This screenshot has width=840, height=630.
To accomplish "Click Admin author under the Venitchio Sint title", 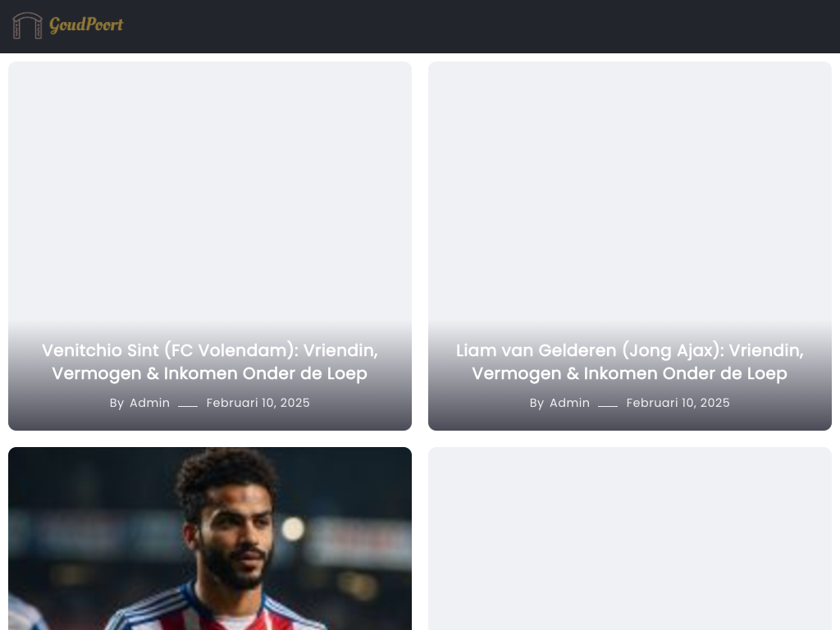I will tap(149, 403).
